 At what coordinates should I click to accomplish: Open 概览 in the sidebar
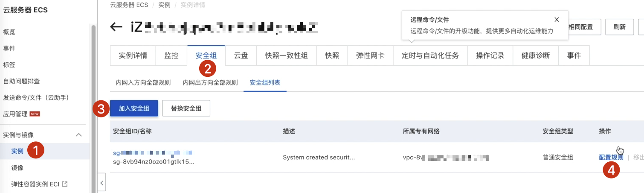9,32
